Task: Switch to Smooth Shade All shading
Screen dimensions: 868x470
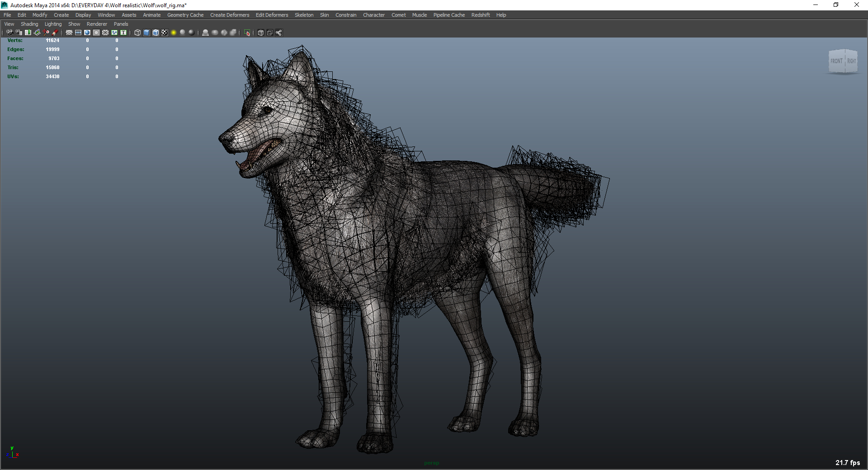Action: [146, 33]
